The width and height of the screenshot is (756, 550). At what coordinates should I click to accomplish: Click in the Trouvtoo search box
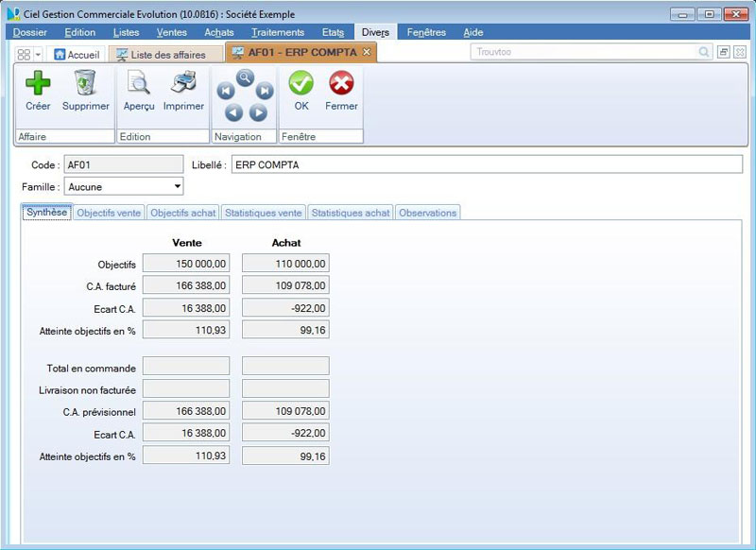[586, 52]
